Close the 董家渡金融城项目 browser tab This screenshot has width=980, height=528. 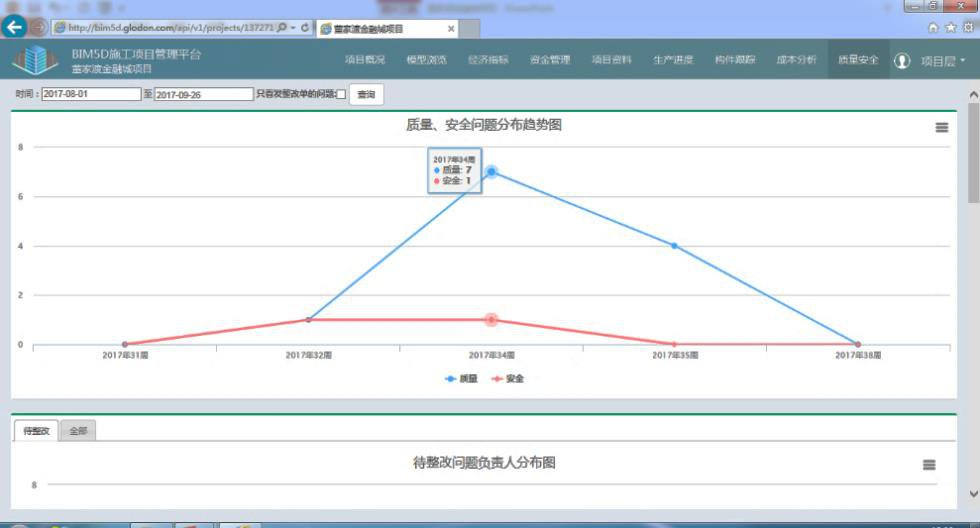coord(451,29)
